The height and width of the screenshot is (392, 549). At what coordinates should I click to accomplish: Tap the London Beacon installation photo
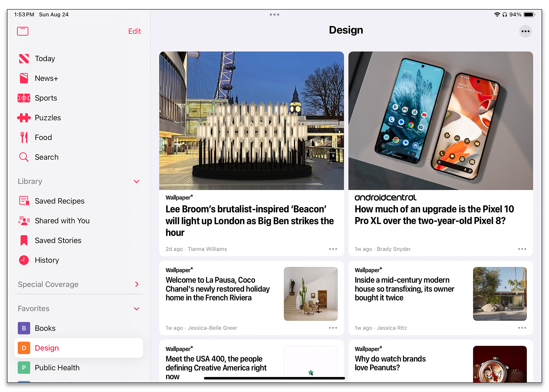pyautogui.click(x=252, y=121)
